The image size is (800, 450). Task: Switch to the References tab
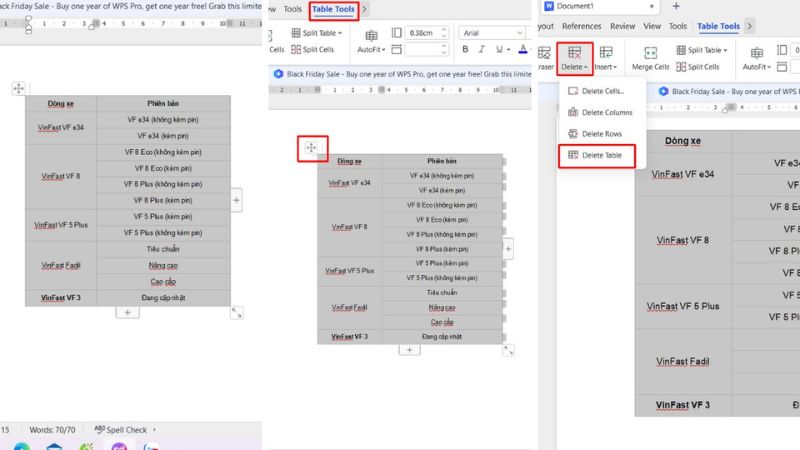[581, 26]
